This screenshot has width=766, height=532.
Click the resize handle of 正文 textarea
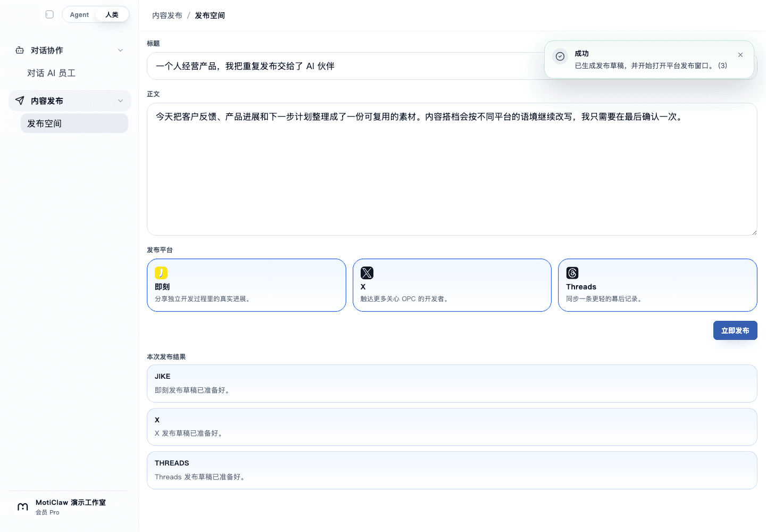coord(754,232)
